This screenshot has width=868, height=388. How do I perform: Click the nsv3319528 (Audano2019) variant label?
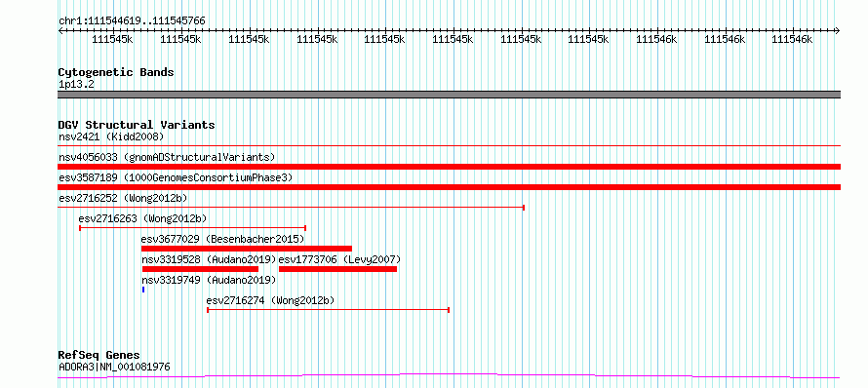(x=209, y=259)
